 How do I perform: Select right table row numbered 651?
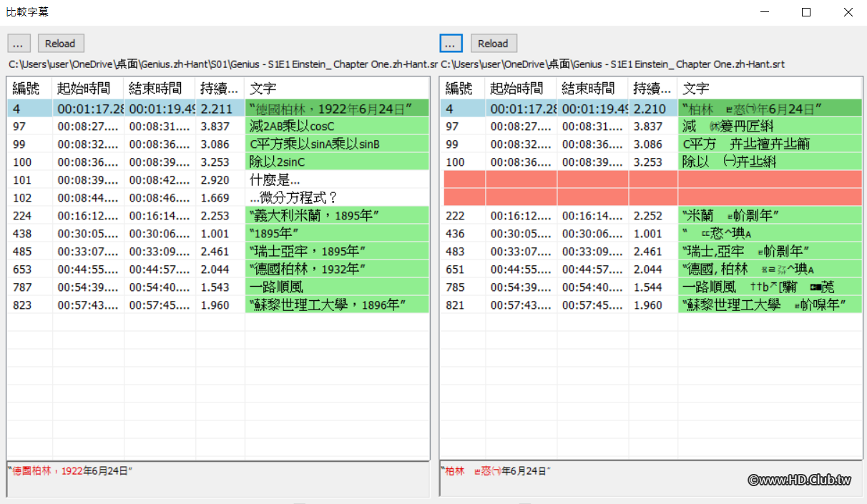pos(651,270)
